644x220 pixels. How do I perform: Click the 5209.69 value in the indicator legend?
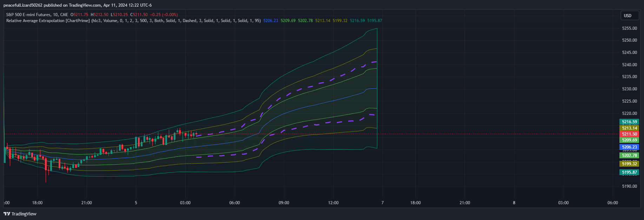[288, 21]
